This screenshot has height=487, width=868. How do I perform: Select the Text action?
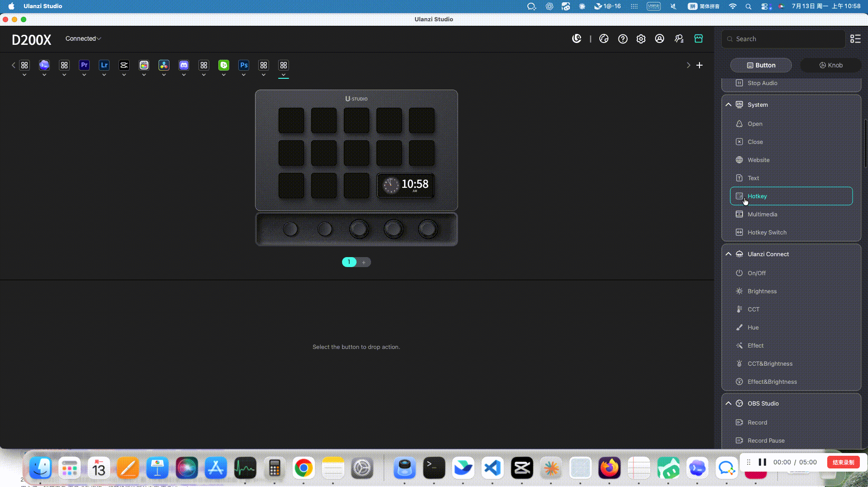(x=791, y=178)
